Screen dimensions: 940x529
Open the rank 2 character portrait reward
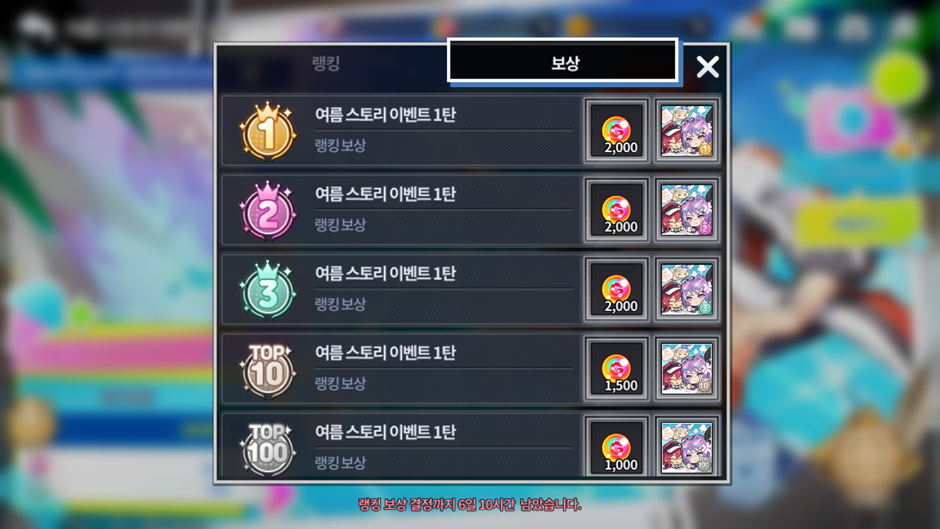(x=686, y=210)
